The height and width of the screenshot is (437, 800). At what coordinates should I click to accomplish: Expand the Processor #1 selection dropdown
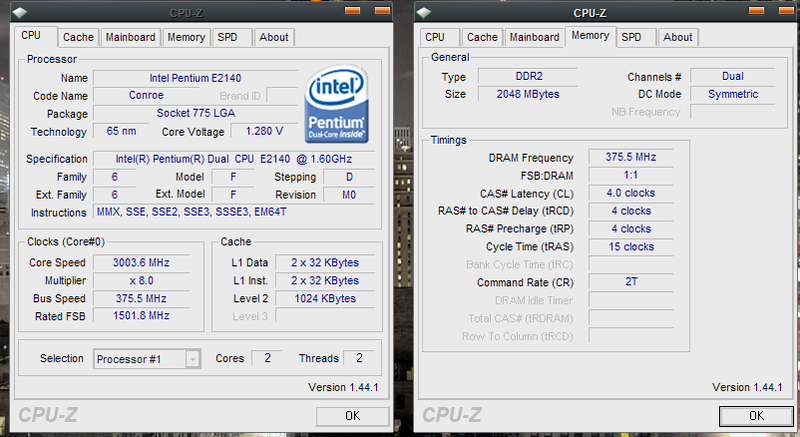click(x=193, y=359)
